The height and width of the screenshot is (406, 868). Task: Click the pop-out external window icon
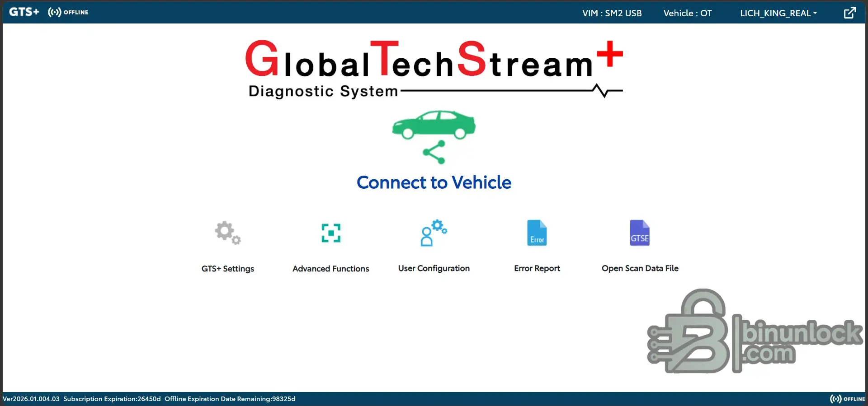click(x=850, y=13)
